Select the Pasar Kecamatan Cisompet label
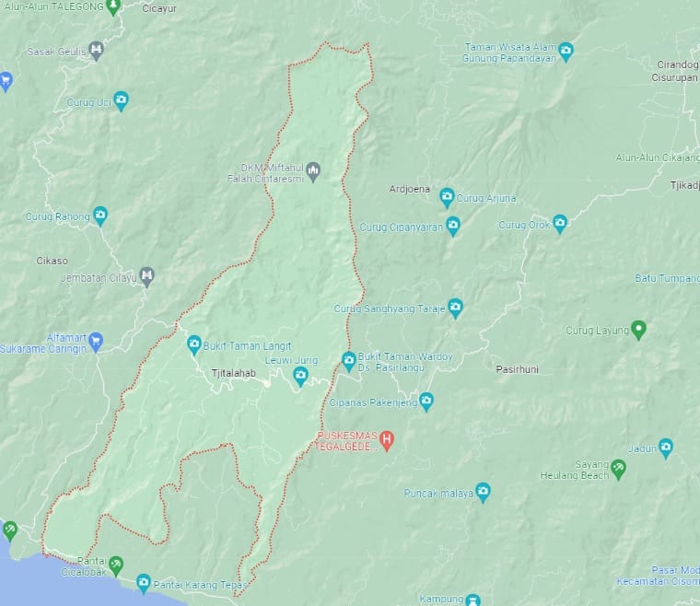700x606 pixels. coord(658,576)
